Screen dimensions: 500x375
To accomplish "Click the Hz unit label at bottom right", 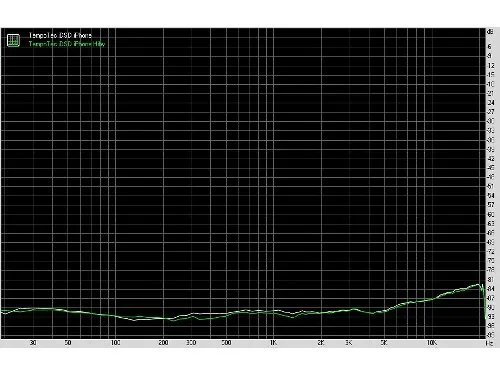I will pyautogui.click(x=489, y=343).
